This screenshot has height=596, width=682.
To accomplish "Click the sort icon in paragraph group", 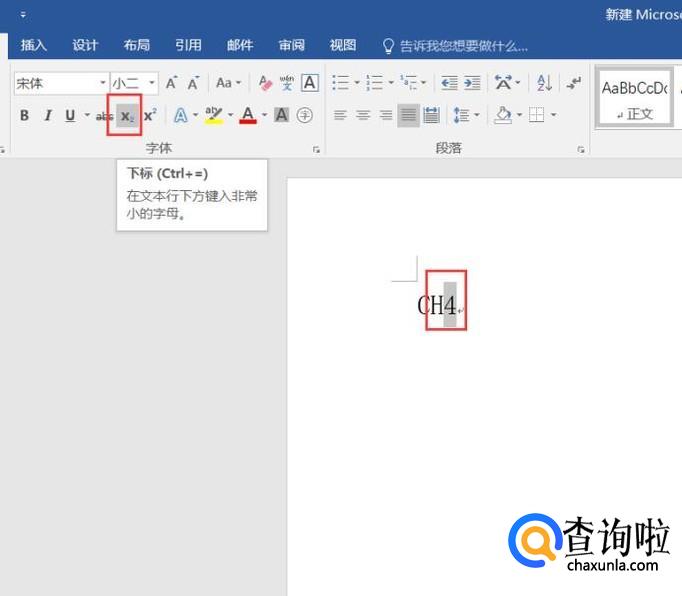I will [x=544, y=83].
